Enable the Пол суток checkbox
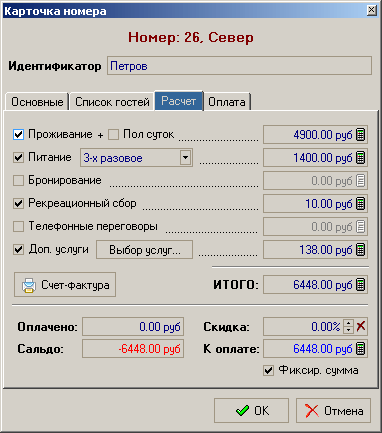This screenshot has height=433, width=382. pyautogui.click(x=113, y=135)
